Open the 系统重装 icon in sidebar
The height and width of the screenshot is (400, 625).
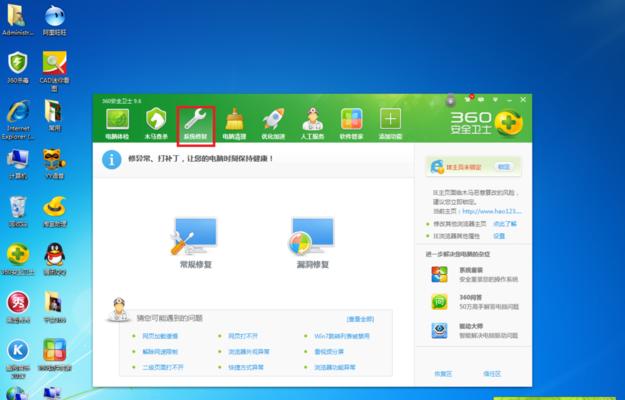(x=439, y=275)
